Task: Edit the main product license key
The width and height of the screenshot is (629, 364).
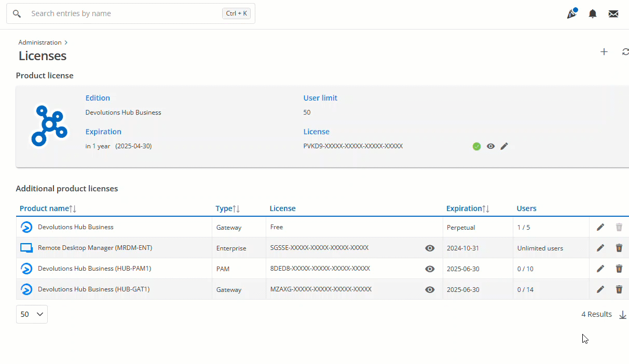Action: pyautogui.click(x=504, y=146)
